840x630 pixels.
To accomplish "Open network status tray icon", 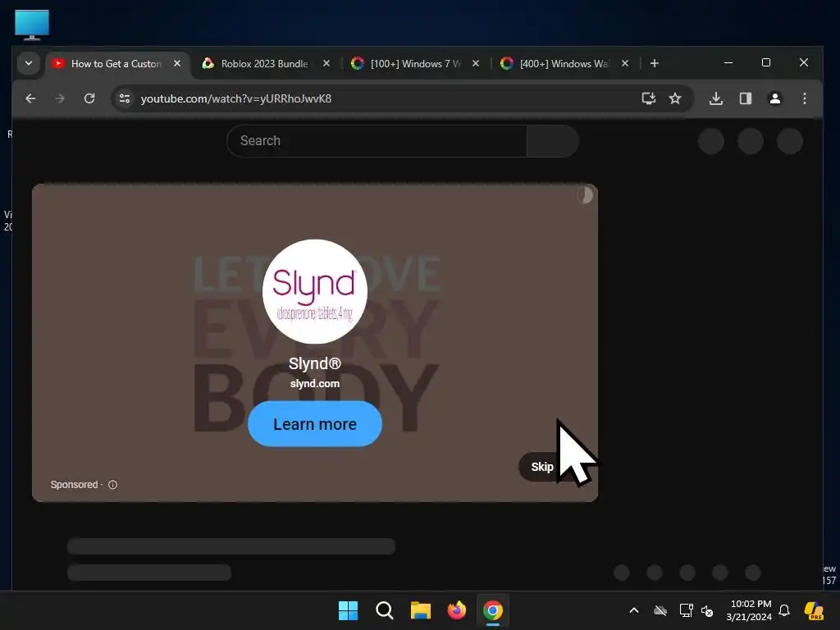I will tap(687, 610).
